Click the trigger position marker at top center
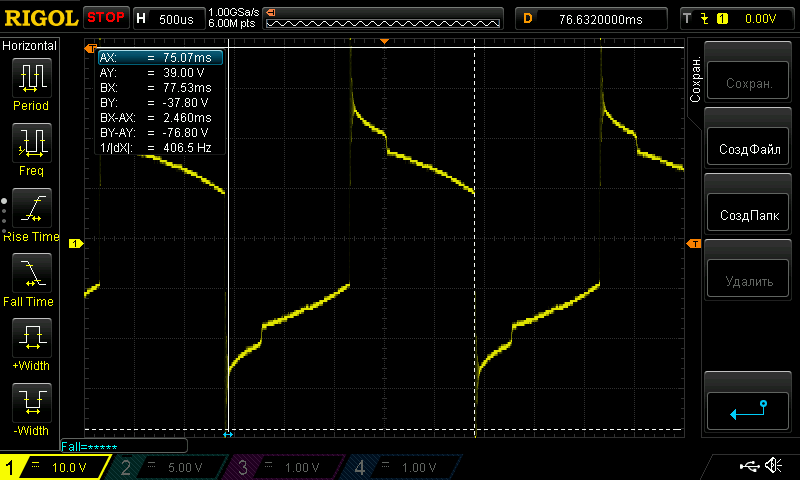This screenshot has width=800, height=480. [385, 41]
